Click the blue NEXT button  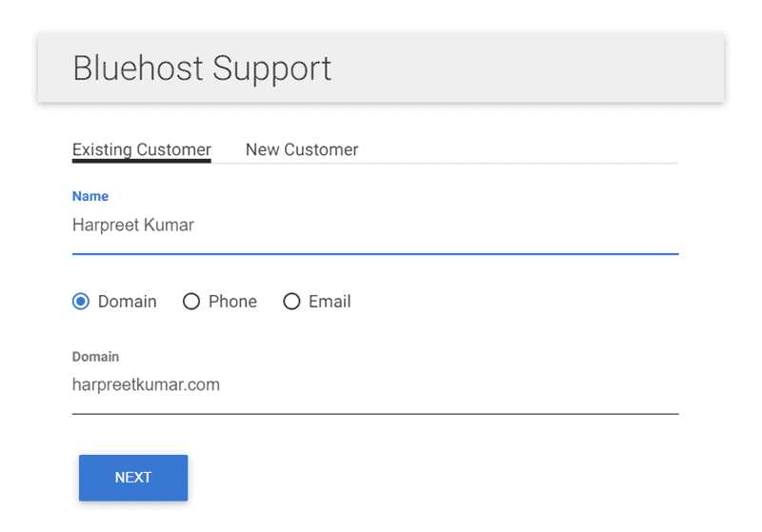click(x=133, y=478)
